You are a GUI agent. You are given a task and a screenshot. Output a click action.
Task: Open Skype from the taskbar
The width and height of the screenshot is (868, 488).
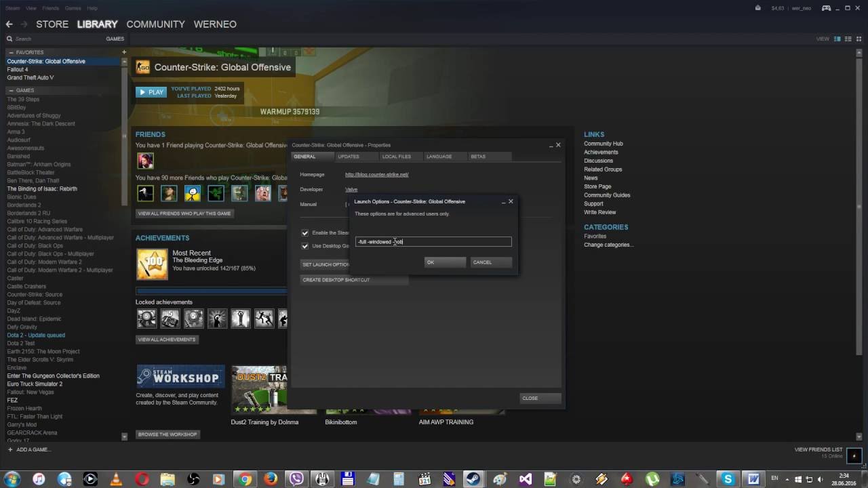pos(728,479)
